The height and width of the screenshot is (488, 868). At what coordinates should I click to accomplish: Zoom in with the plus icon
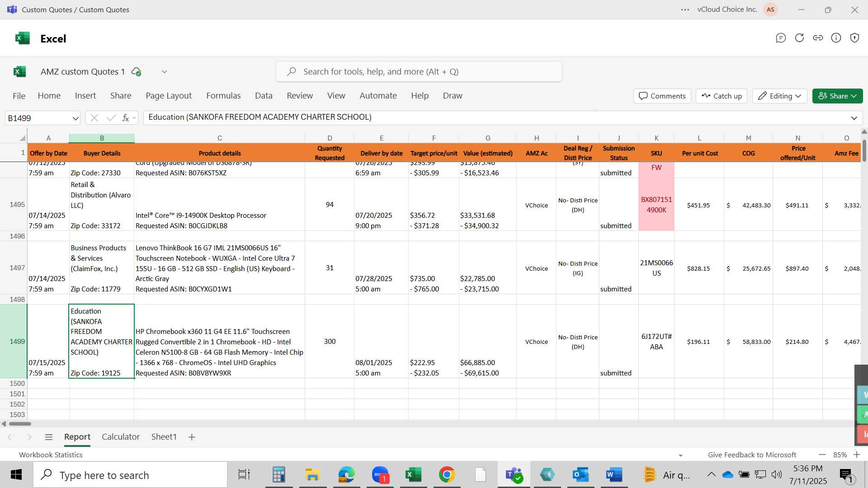coord(857,455)
